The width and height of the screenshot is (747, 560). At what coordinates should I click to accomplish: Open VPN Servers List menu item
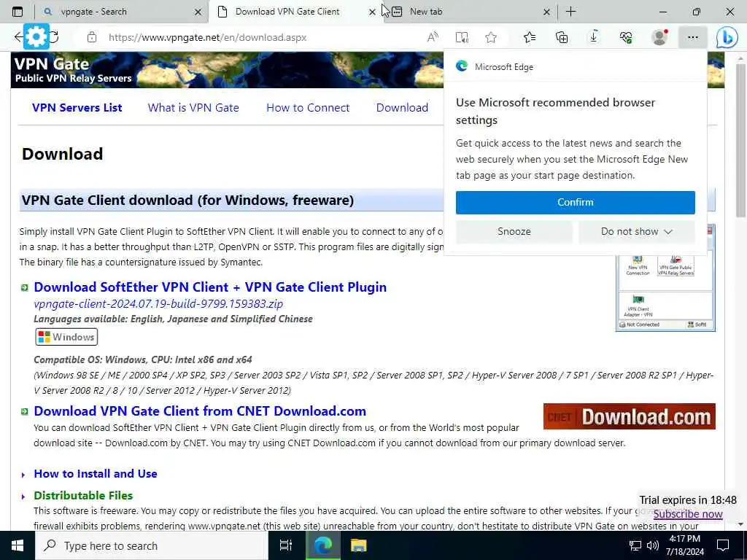click(x=77, y=108)
